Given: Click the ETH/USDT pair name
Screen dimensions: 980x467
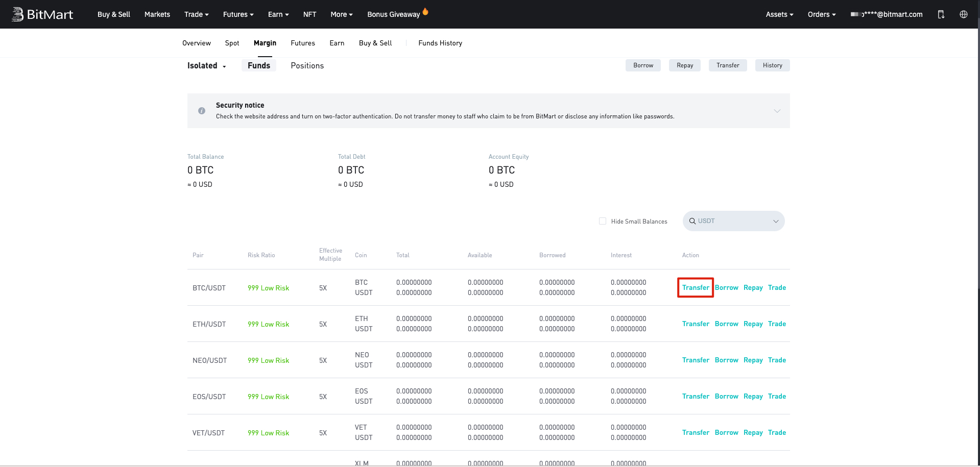Looking at the screenshot, I should (209, 324).
